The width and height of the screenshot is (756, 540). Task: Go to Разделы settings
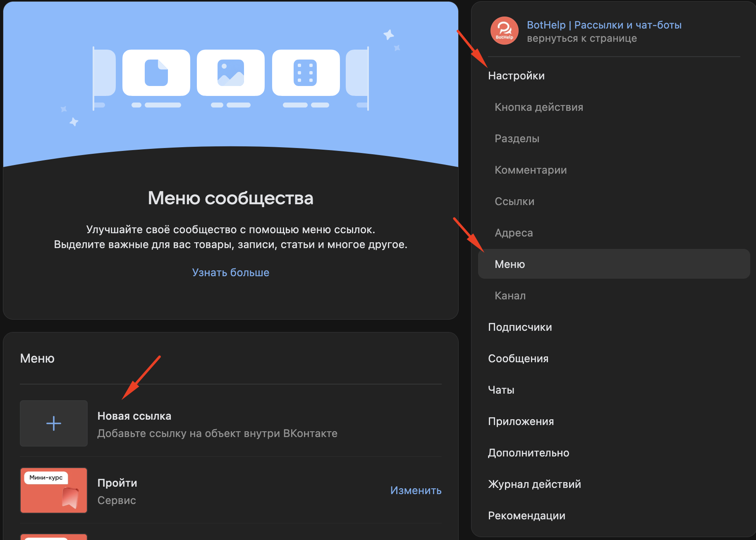point(517,139)
